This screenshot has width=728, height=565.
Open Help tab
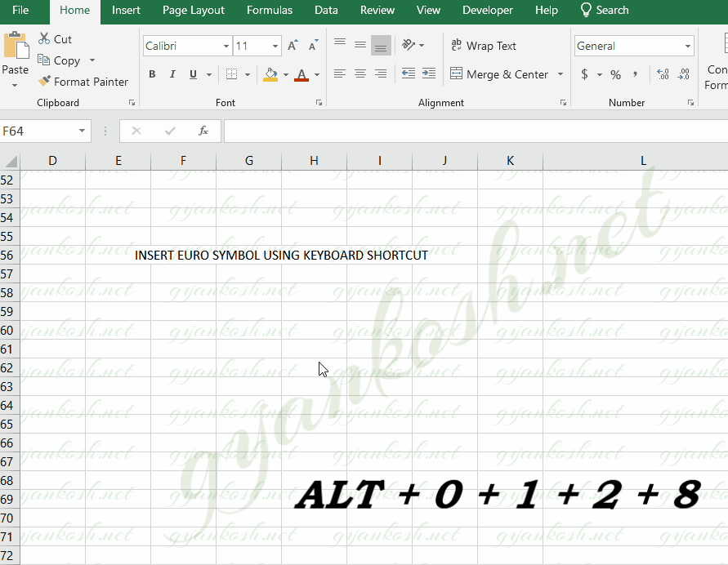click(x=547, y=10)
